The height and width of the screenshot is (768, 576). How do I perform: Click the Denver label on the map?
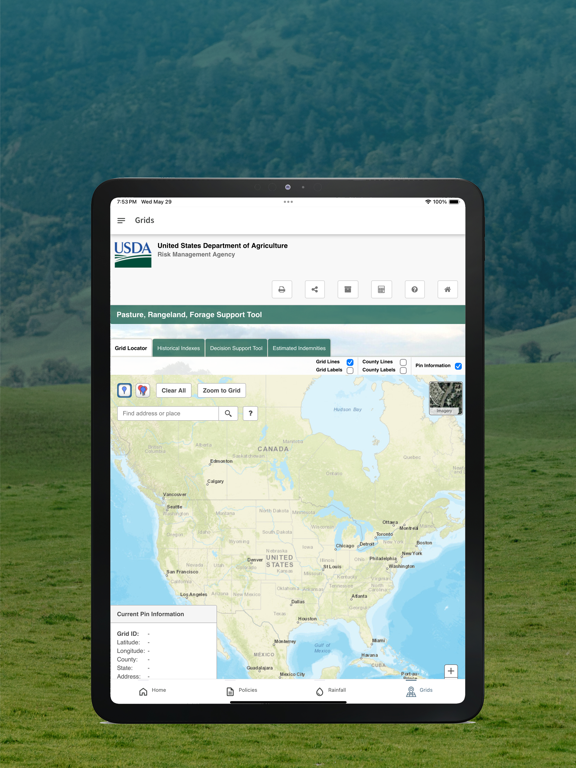coord(255,559)
